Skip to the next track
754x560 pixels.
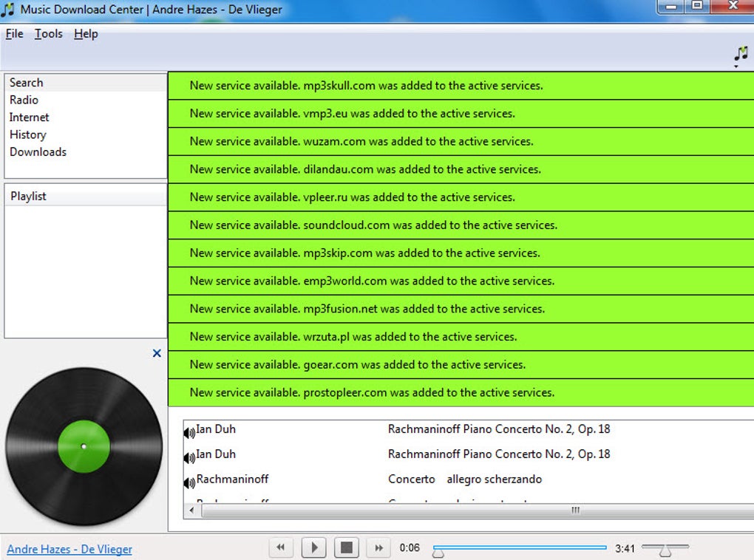[x=379, y=547]
